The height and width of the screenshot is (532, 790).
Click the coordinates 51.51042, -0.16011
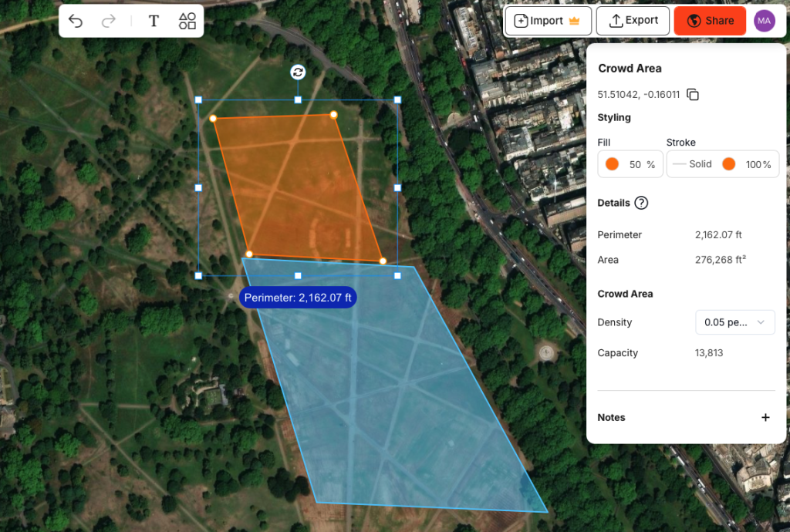click(638, 95)
